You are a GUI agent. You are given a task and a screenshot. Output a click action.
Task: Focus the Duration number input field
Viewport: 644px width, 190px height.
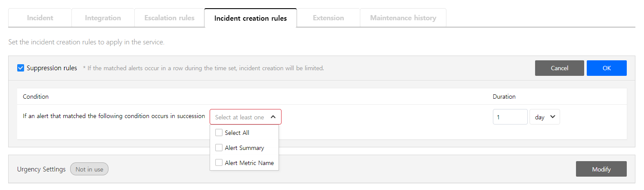coord(510,117)
